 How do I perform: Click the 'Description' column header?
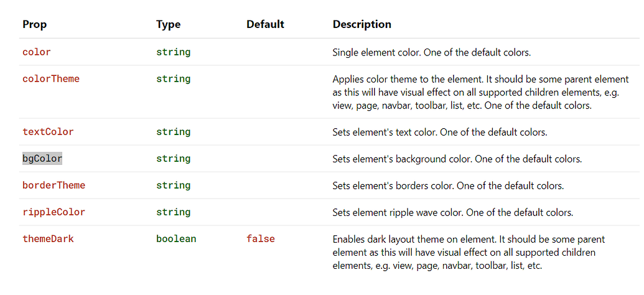362,24
